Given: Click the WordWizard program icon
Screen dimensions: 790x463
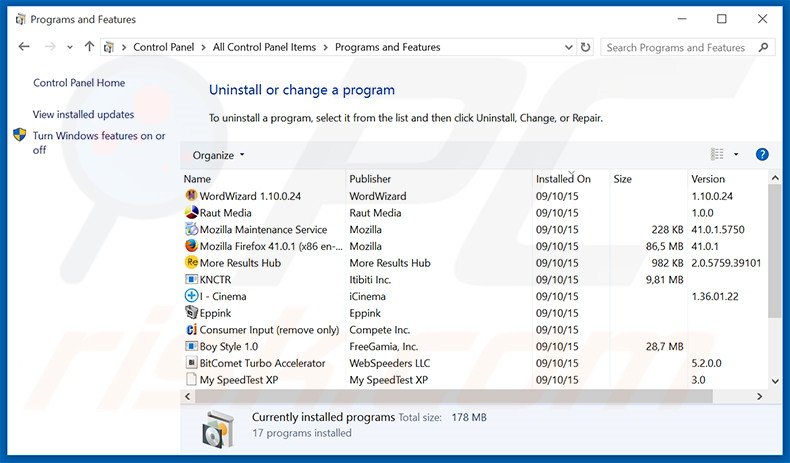Looking at the screenshot, I should pyautogui.click(x=191, y=196).
